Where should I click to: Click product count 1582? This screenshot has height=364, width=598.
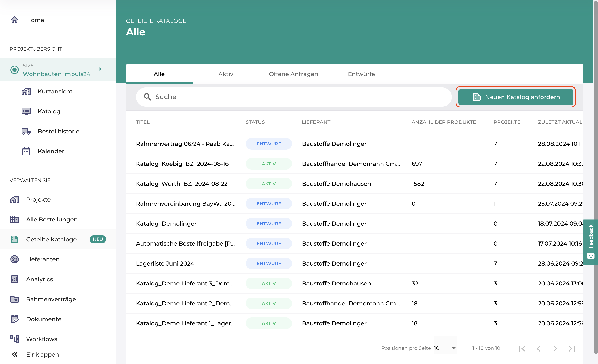pos(418,184)
